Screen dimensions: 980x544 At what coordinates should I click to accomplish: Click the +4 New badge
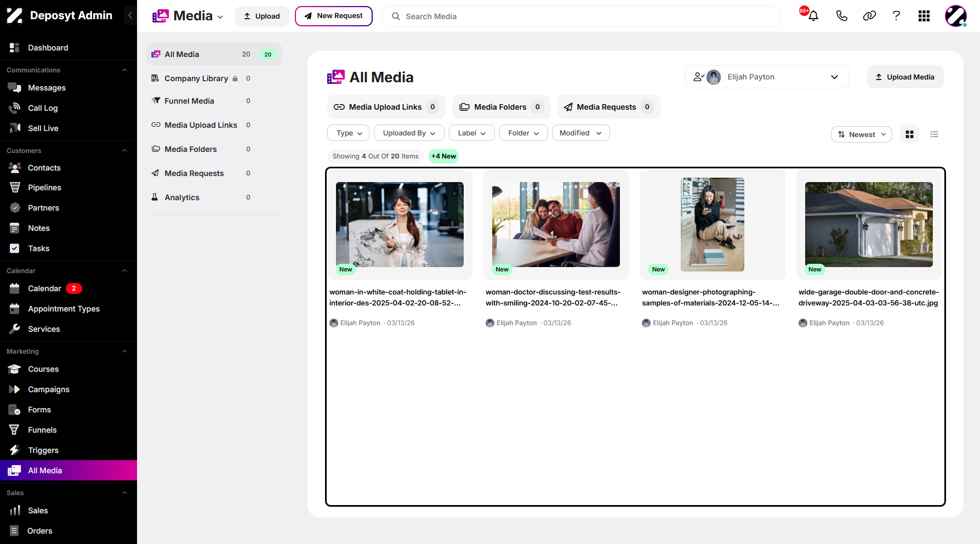pyautogui.click(x=443, y=156)
